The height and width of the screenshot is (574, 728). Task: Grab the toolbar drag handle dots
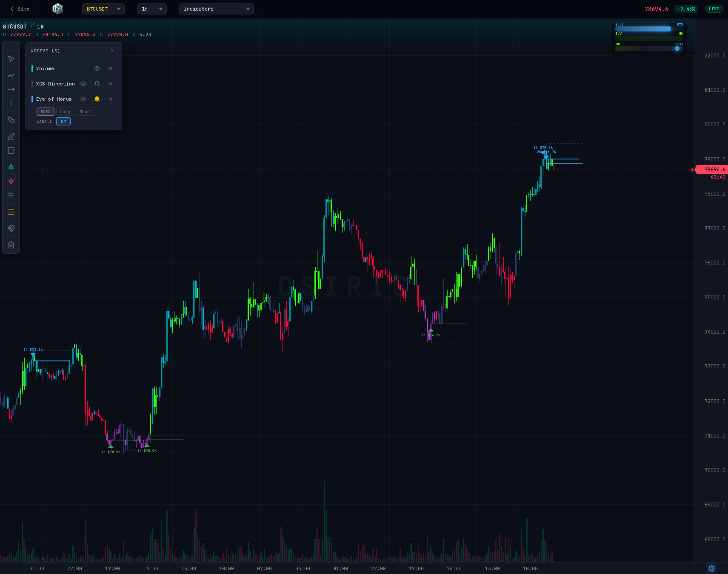11,46
